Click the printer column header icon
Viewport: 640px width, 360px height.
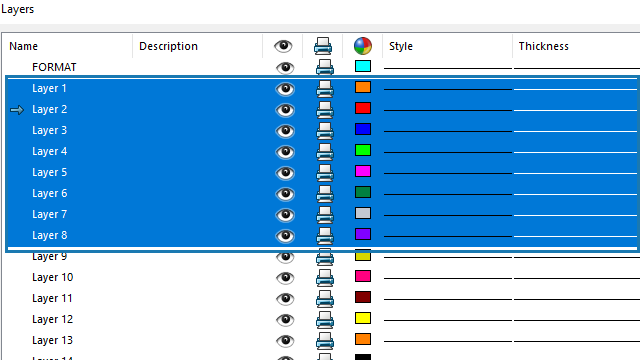323,46
